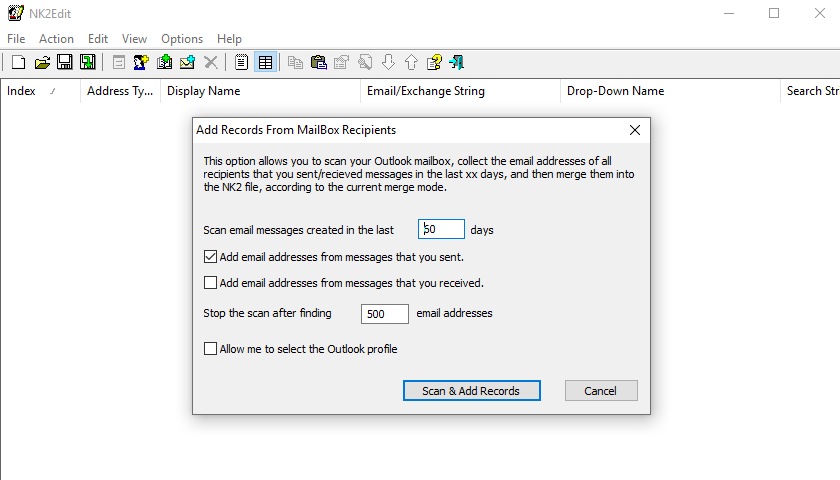Click the question mark properties toolbar icon
Screen dimensions: 840x480
[x=434, y=63]
